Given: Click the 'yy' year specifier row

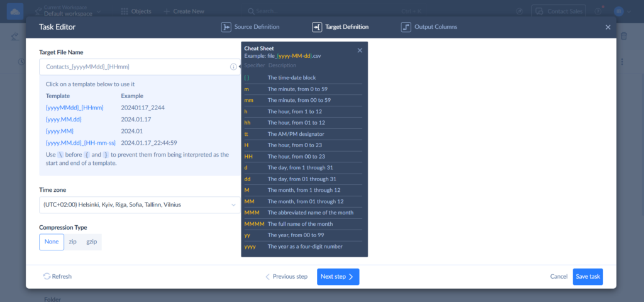Looking at the screenshot, I should (x=303, y=235).
